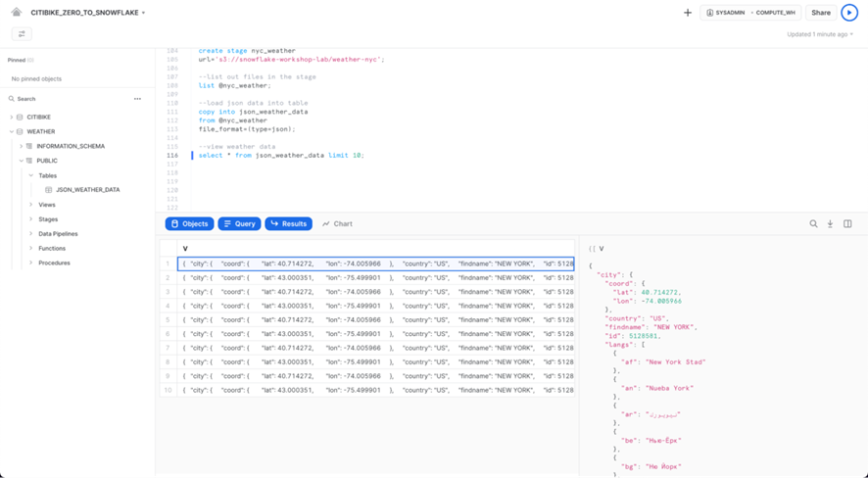Viewport: 868px width, 478px height.
Task: Open the CITIBIKE_ZERO_TO_SNOWFLAKE worksheet dropdown
Action: coord(144,14)
